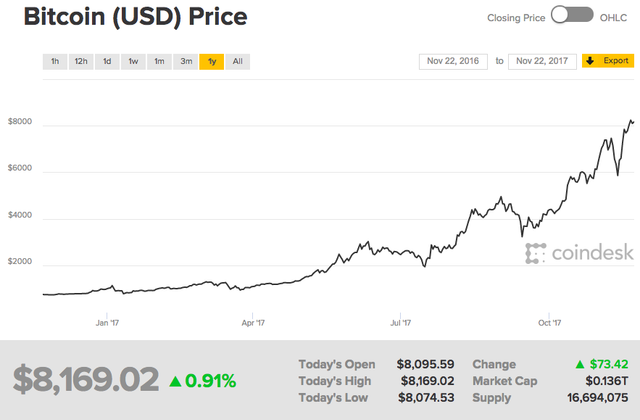Image resolution: width=640 pixels, height=420 pixels.
Task: Switch to the 1h time range
Action: click(55, 62)
